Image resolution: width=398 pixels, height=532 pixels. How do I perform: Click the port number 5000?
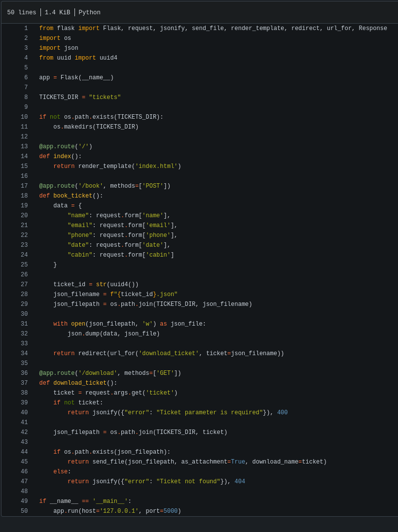click(171, 511)
